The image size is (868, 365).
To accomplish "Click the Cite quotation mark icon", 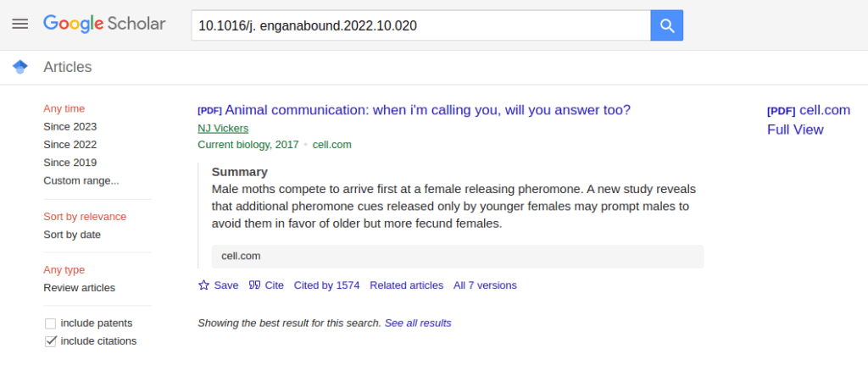I will pyautogui.click(x=254, y=285).
